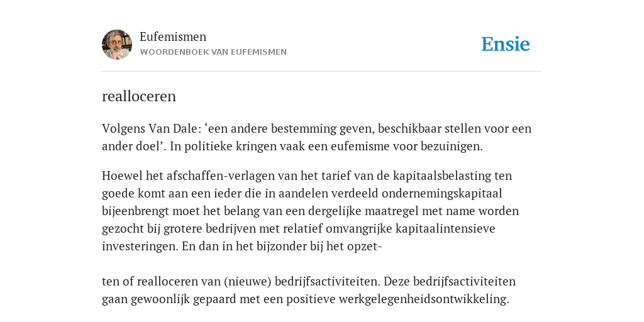
Task: Click the word 'werkgelegenheidsontwikkeling' in the last line
Action: (424, 299)
